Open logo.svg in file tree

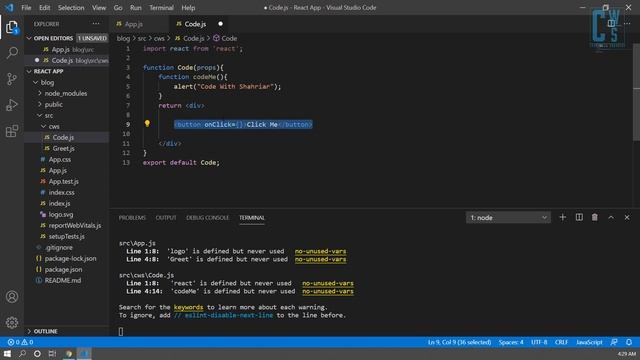pyautogui.click(x=67, y=214)
